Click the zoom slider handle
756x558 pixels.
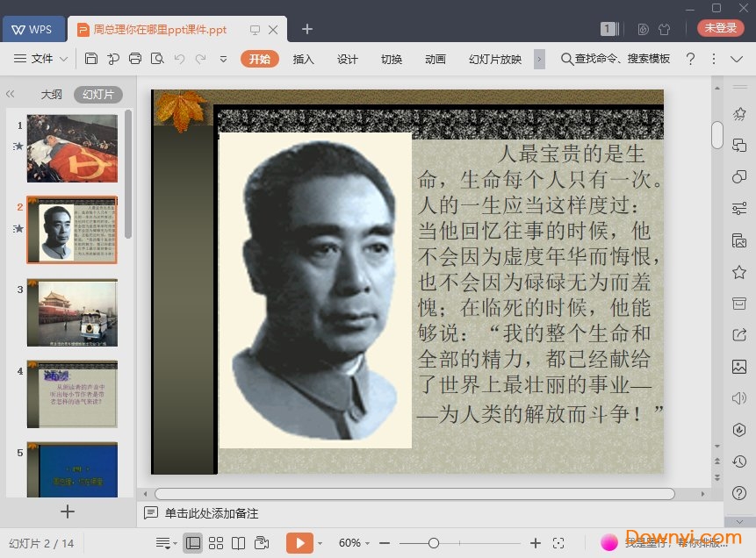pyautogui.click(x=433, y=543)
